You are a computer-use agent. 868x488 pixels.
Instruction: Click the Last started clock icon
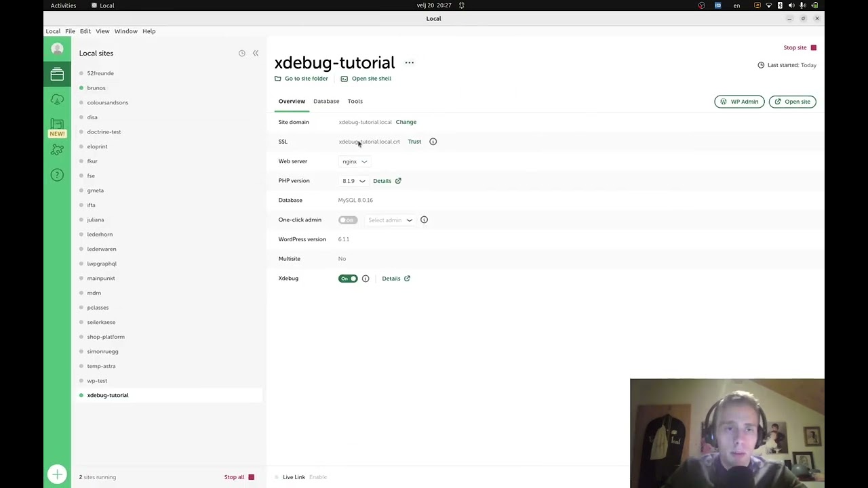tap(761, 65)
